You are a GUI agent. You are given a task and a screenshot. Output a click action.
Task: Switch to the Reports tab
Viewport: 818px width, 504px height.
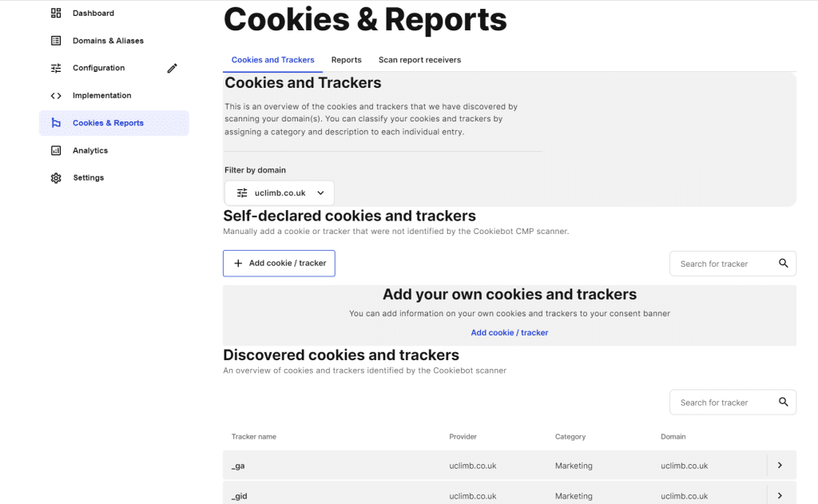(346, 59)
